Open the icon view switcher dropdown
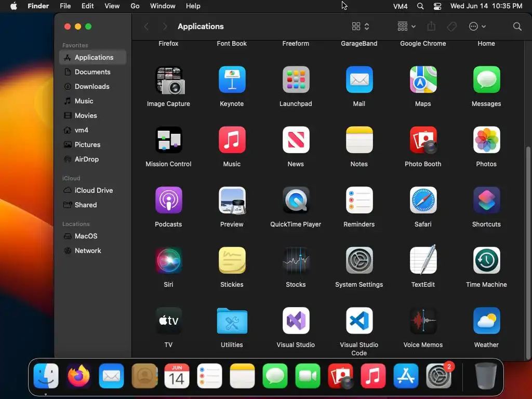The image size is (532, 399). coord(361,26)
